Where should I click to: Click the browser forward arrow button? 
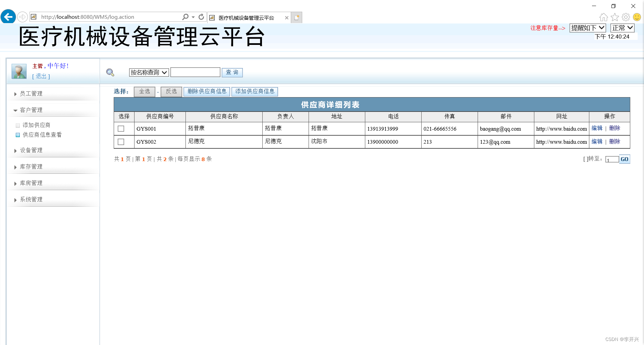click(22, 17)
